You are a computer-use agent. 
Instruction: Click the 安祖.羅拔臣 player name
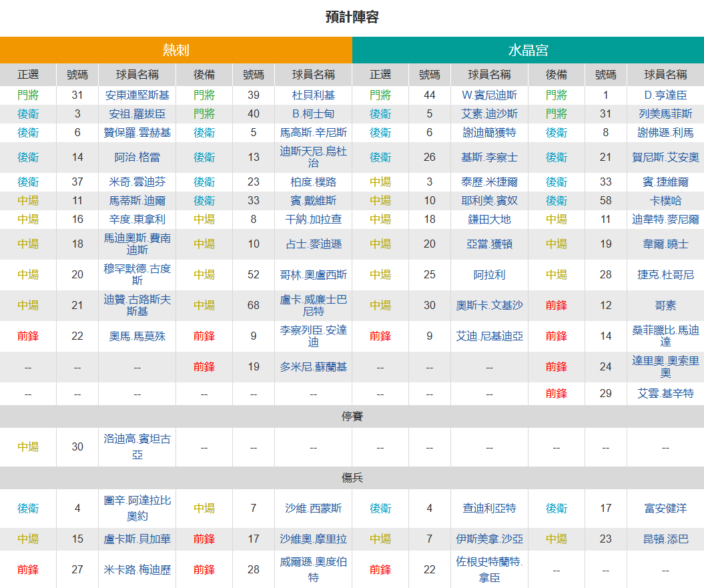pos(137,114)
